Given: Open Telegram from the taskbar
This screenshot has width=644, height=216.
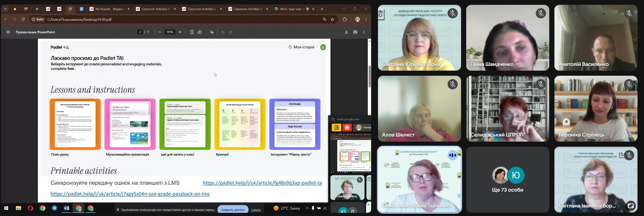Looking at the screenshot, I should coord(54,208).
